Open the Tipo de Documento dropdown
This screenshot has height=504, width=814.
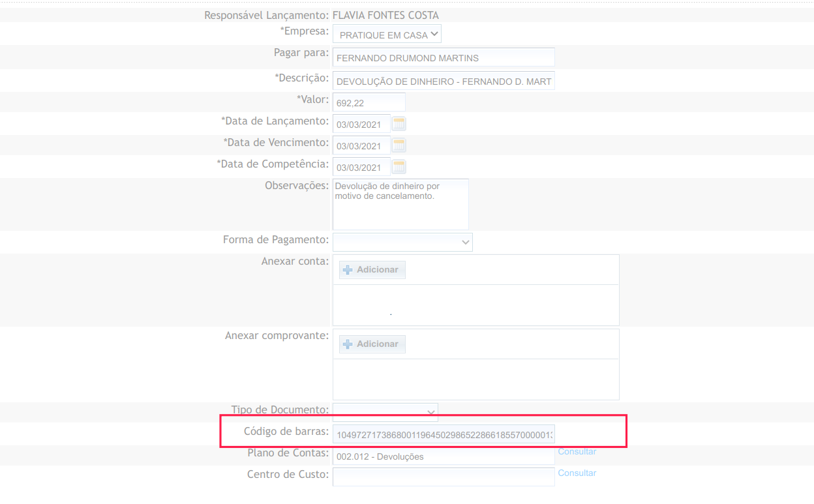point(385,412)
